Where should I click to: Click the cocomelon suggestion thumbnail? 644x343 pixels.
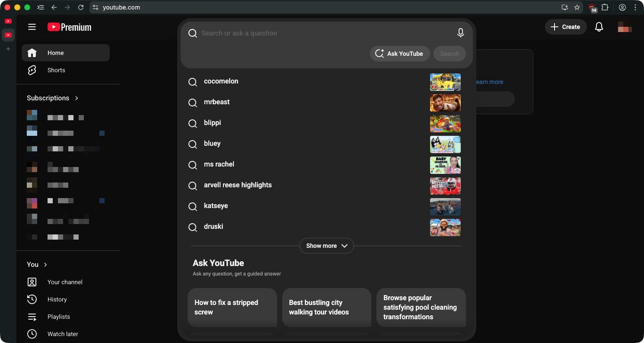point(445,82)
